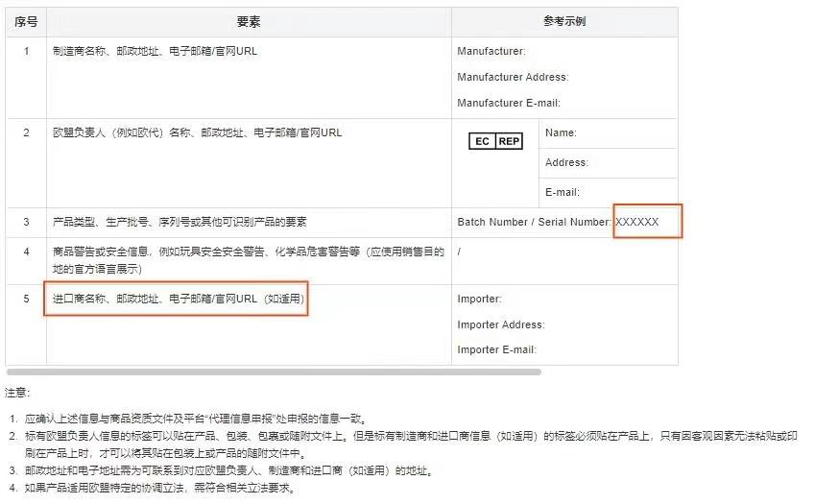
Task: Click the 序号 column header
Action: 26,22
